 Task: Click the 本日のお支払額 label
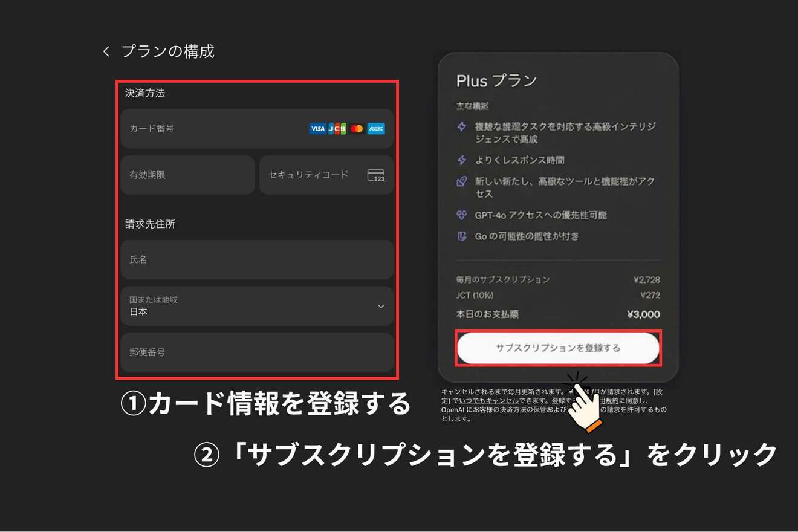point(487,314)
